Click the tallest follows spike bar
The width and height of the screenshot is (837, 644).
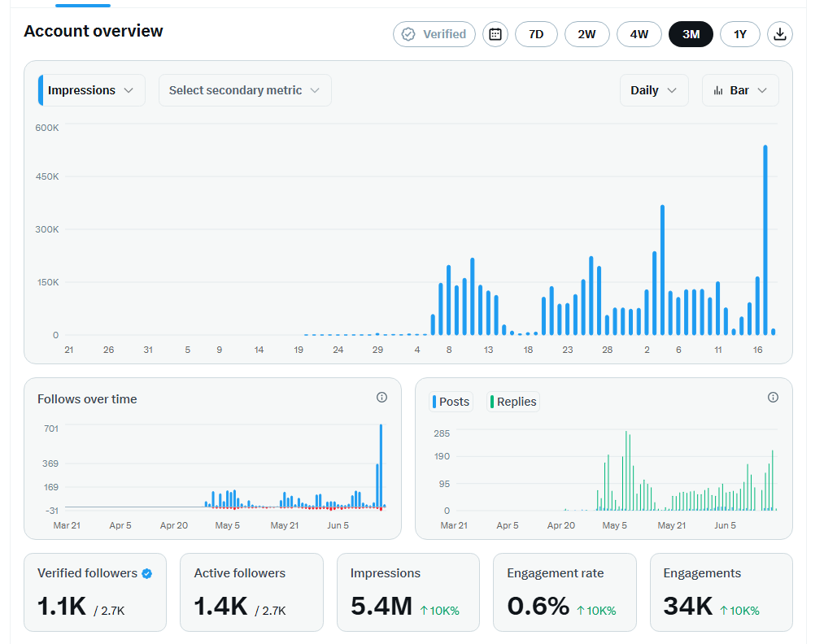point(381,466)
